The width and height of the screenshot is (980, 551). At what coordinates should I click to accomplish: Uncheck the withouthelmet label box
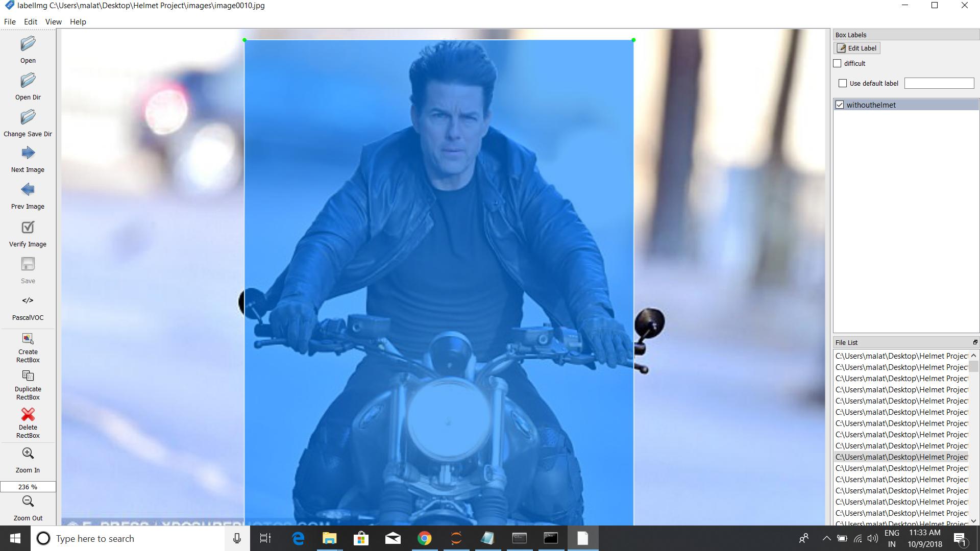(x=840, y=105)
